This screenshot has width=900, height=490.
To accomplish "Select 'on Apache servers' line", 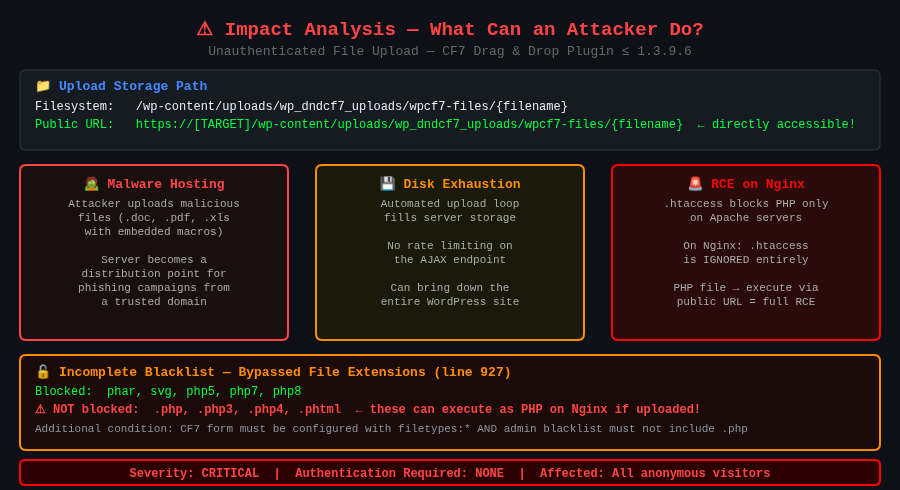I will [746, 217].
